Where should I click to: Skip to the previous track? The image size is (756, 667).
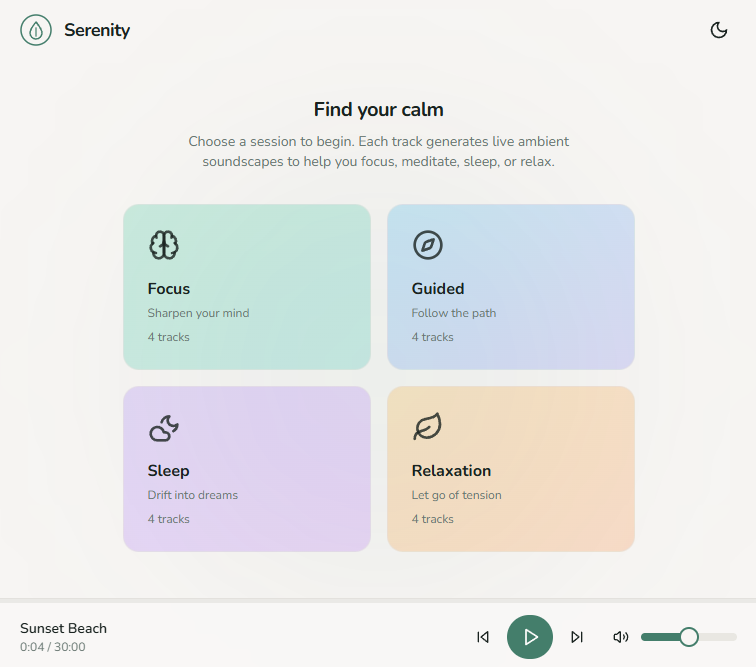click(x=483, y=637)
